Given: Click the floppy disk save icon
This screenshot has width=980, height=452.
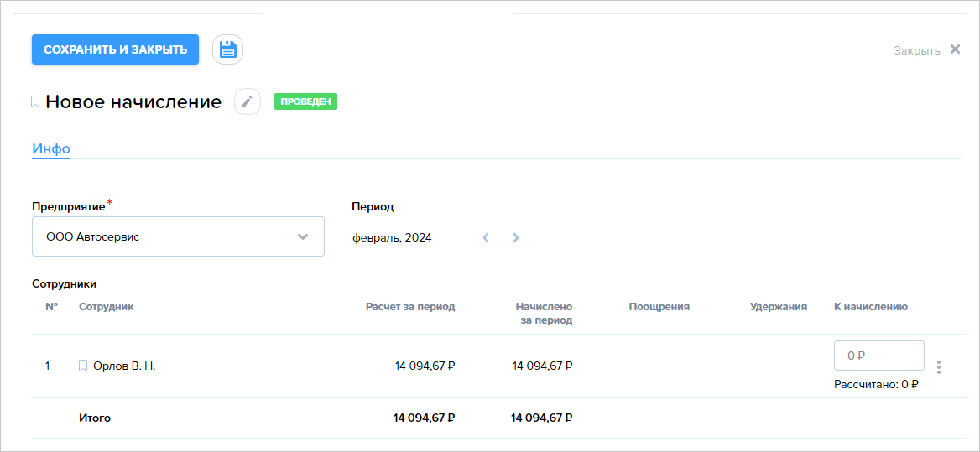Looking at the screenshot, I should 227,49.
